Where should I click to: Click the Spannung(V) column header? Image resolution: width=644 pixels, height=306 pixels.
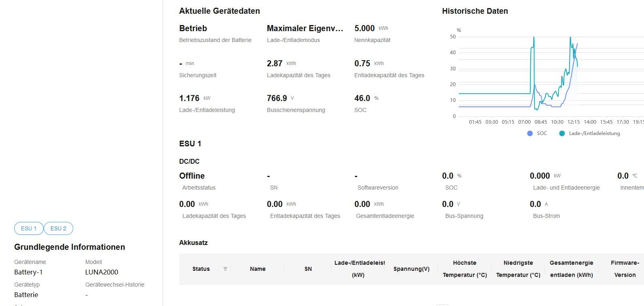click(411, 269)
